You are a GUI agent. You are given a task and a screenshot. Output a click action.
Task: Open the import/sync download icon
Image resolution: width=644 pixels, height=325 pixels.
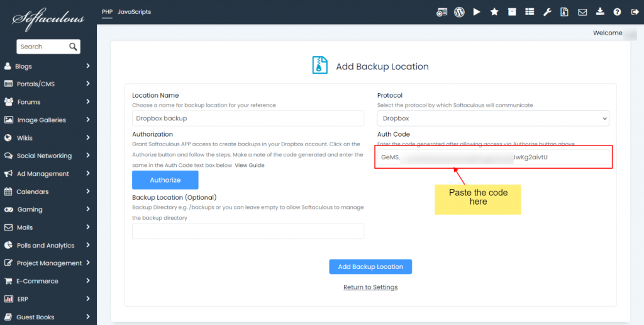click(600, 11)
